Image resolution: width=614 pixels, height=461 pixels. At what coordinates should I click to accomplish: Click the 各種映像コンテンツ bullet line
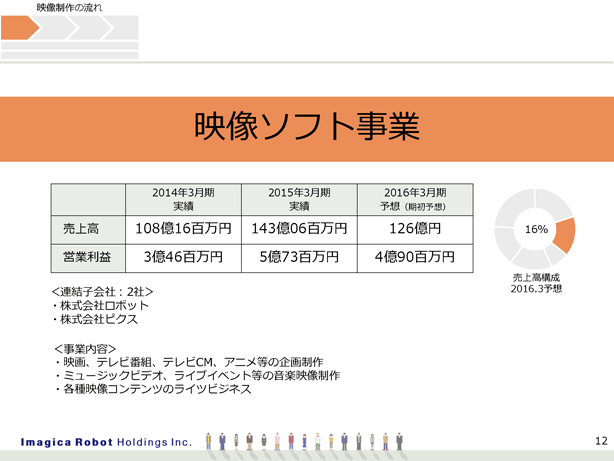(x=153, y=389)
